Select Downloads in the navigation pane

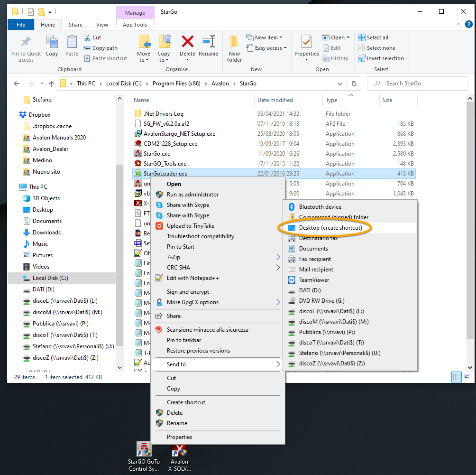46,233
